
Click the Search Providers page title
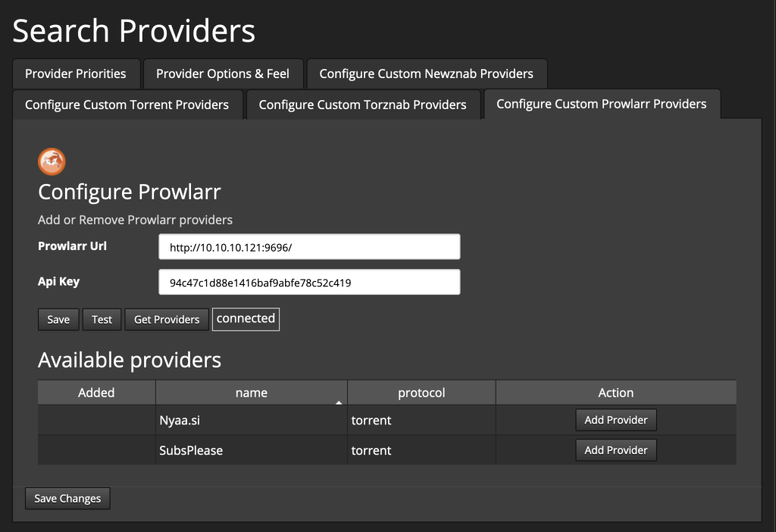(x=133, y=30)
